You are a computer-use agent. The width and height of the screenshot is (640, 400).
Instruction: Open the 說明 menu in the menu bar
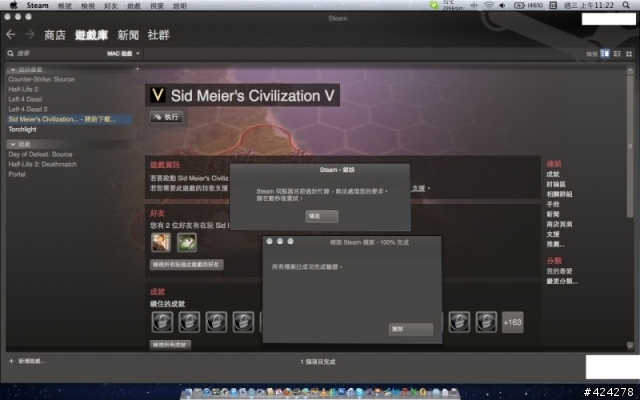pos(180,6)
